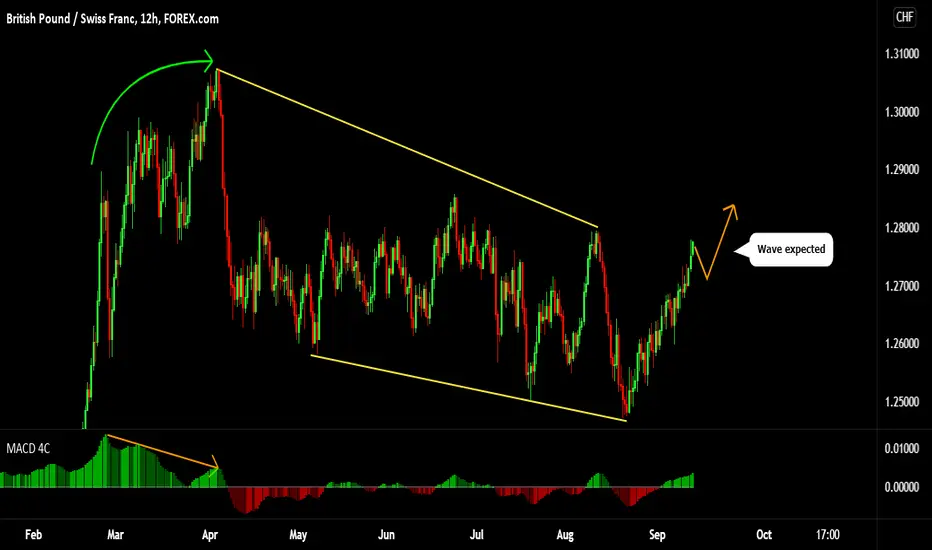
Task: Click the May label on time axis
Action: pyautogui.click(x=298, y=535)
